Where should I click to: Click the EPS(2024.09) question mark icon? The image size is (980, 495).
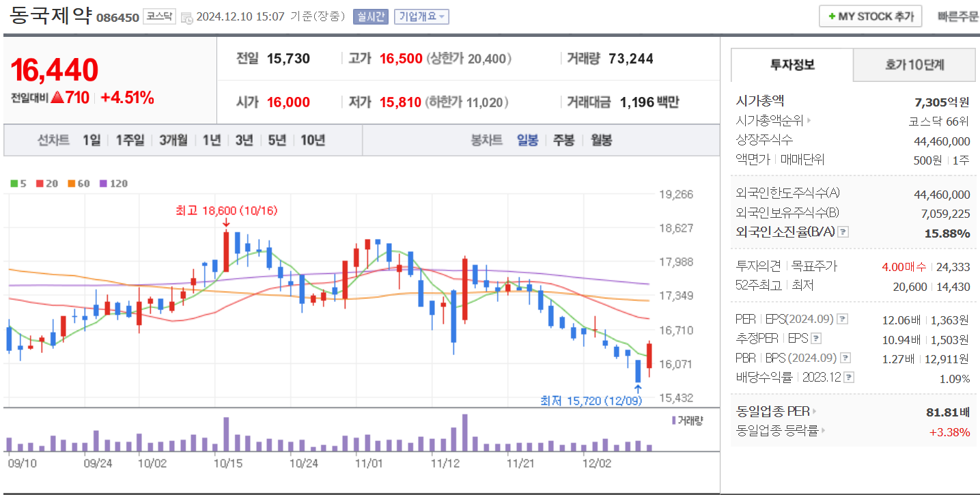[x=843, y=319]
